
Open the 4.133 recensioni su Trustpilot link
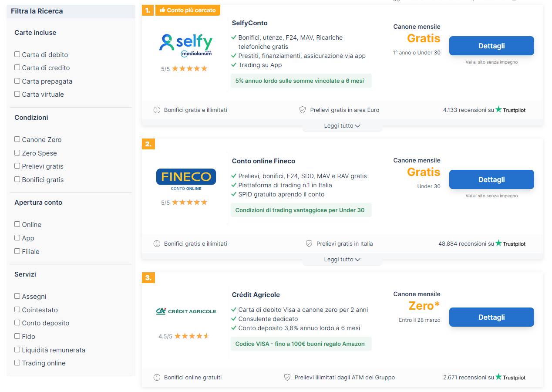484,110
